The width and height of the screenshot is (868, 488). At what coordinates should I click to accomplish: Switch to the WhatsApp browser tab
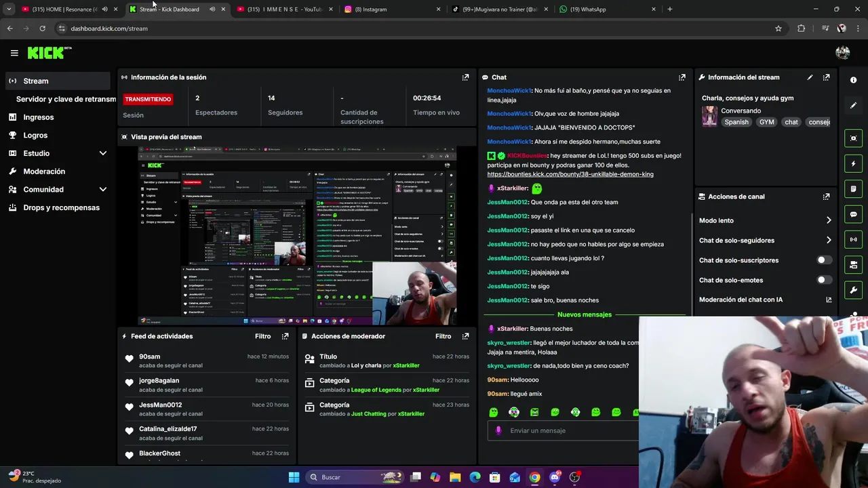pyautogui.click(x=608, y=9)
